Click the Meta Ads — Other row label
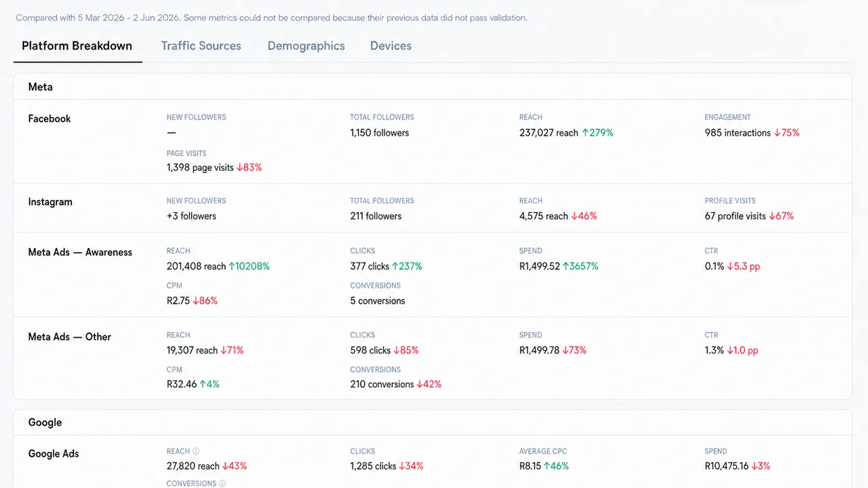 point(69,337)
